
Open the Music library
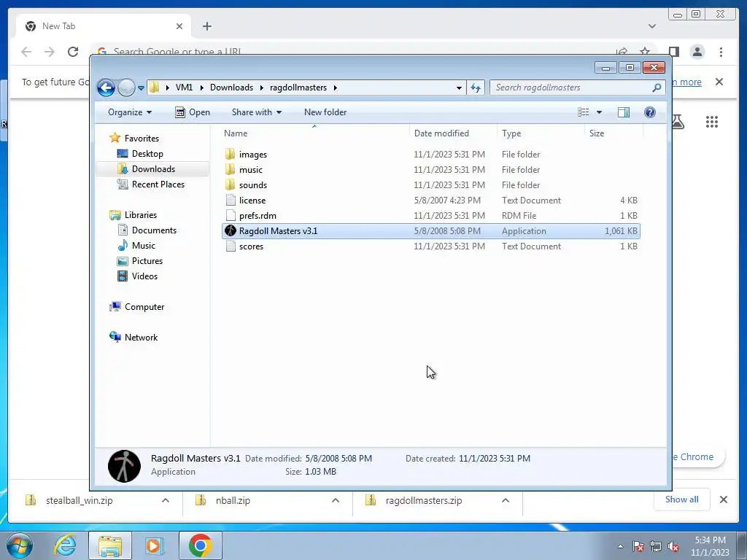point(144,246)
